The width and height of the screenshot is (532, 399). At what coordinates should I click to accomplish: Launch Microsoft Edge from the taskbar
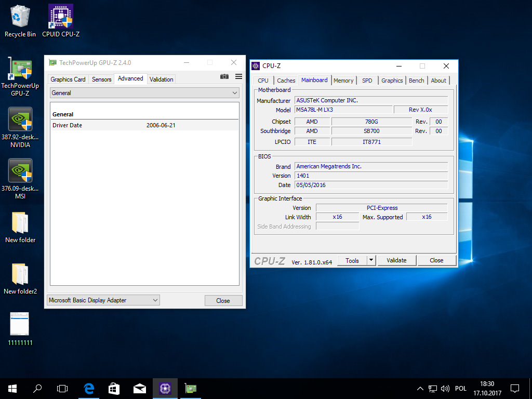click(x=89, y=389)
